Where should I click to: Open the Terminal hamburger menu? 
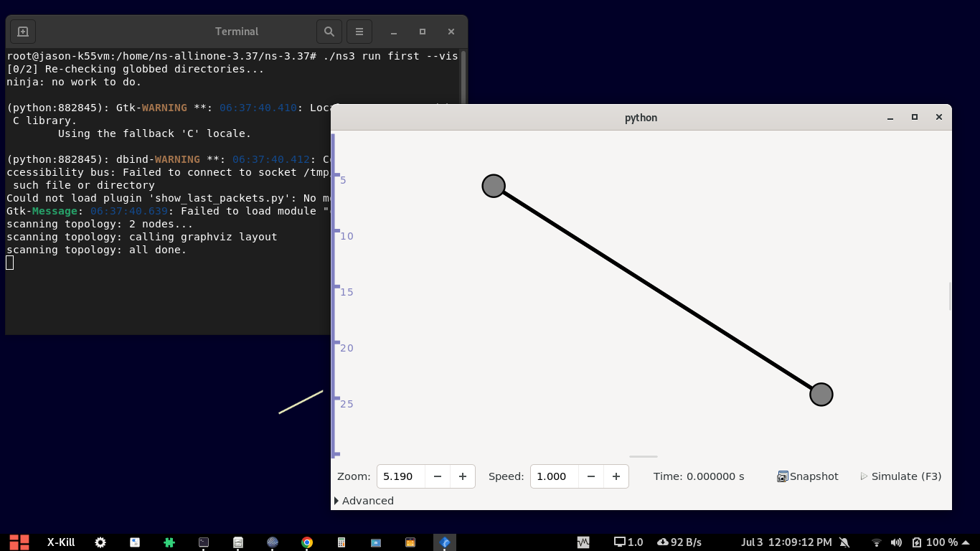(x=359, y=32)
